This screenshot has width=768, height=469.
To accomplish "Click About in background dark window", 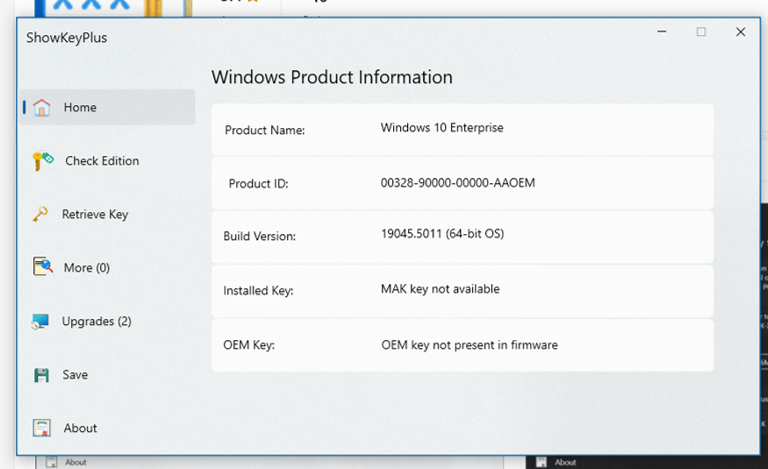I will click(565, 462).
